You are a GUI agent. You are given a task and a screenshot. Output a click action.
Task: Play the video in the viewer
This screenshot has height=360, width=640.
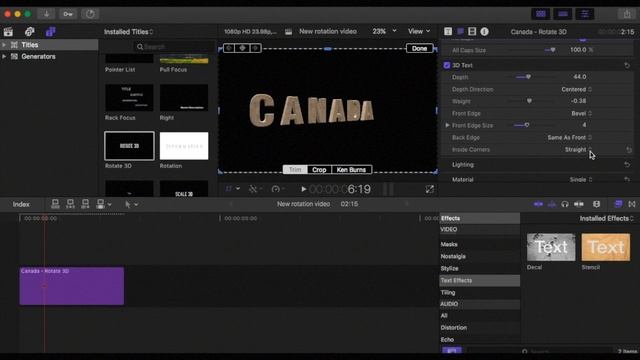pos(303,189)
